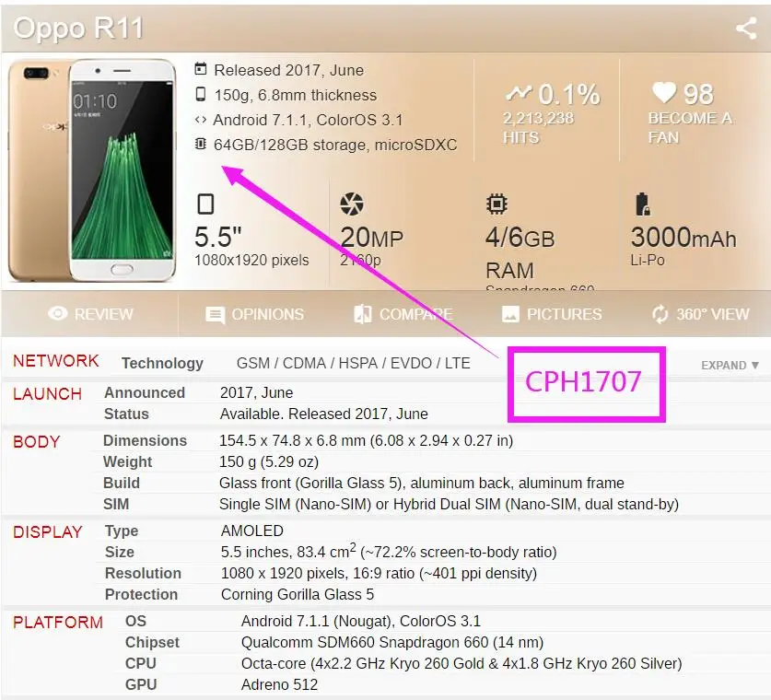Viewport: 771px width, 700px height.
Task: Click the camera shutter 20MP icon
Action: coord(352,204)
